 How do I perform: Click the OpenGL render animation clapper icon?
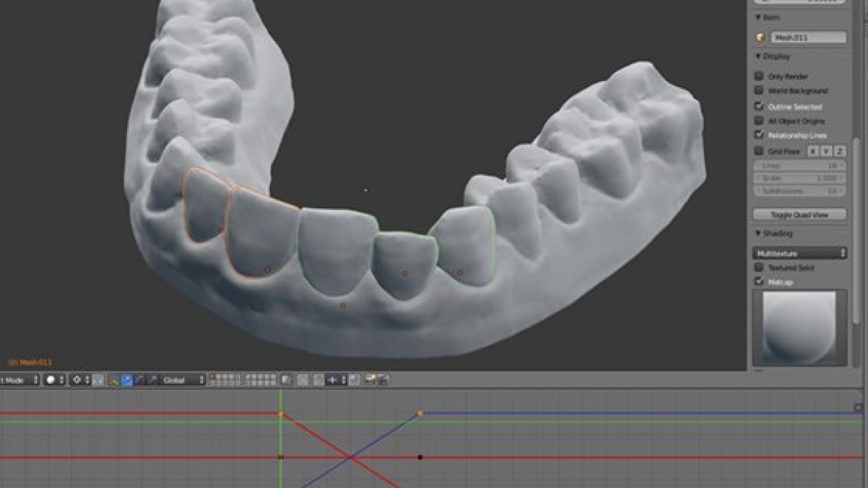coord(383,379)
